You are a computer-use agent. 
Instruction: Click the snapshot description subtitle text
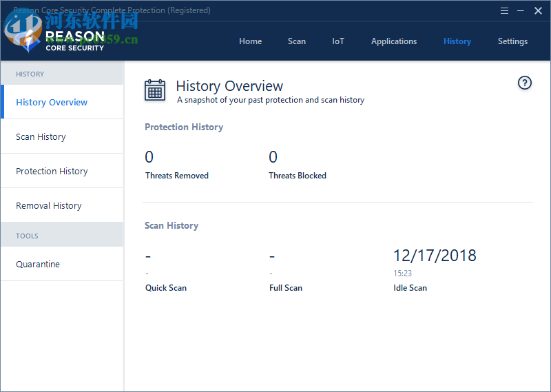271,100
